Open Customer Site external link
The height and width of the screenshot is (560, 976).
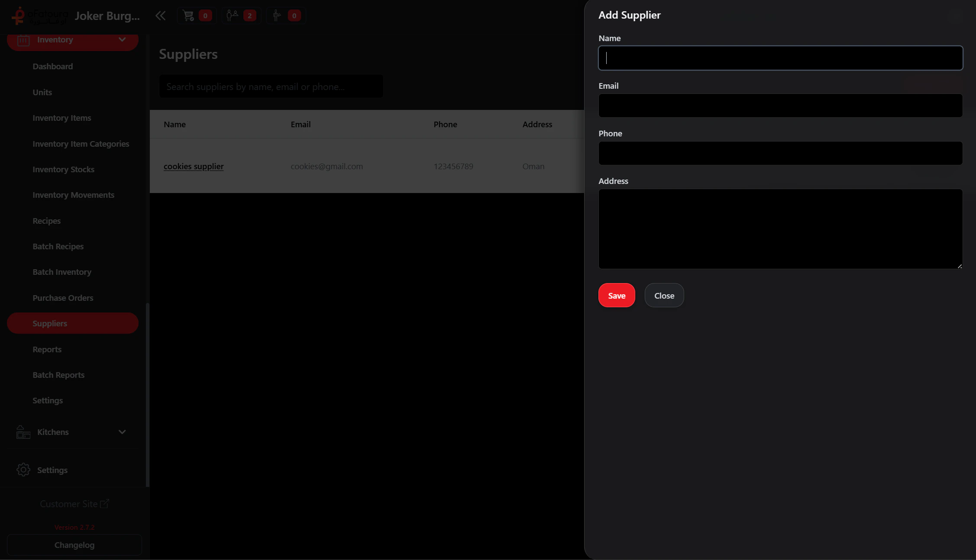[x=74, y=504]
